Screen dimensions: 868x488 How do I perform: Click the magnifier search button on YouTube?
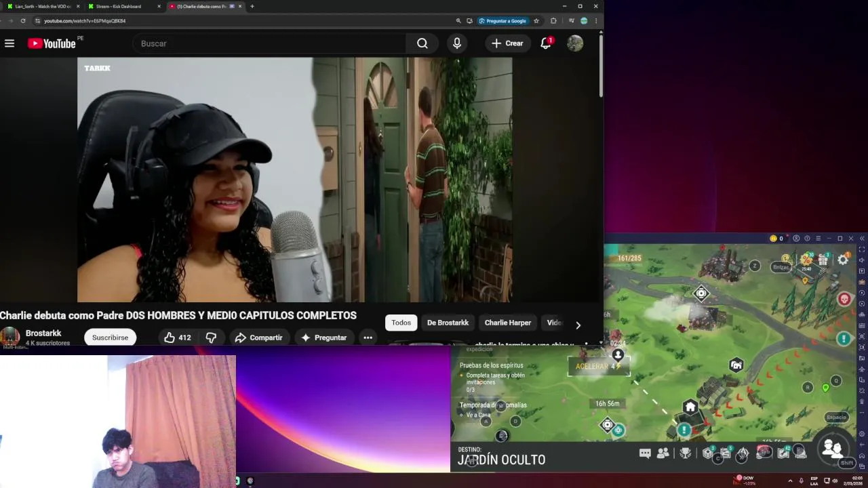[422, 43]
